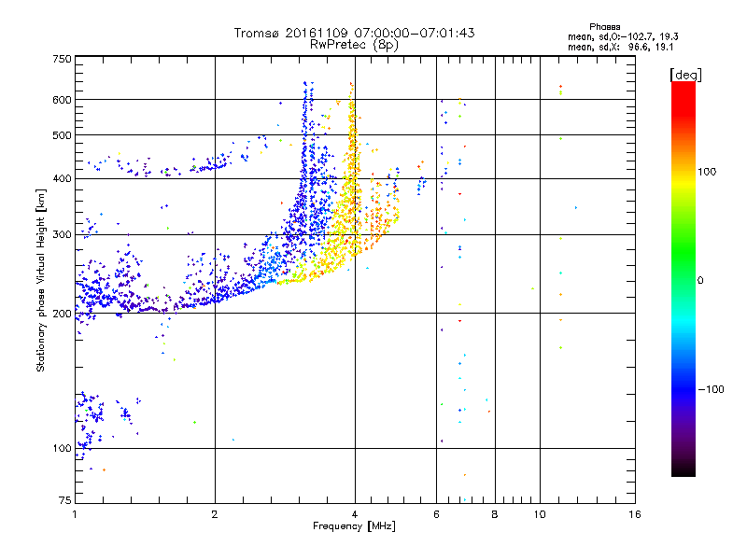The height and width of the screenshot is (560, 747).
Task: Click the x-axis tick label '8'
Action: click(x=495, y=514)
